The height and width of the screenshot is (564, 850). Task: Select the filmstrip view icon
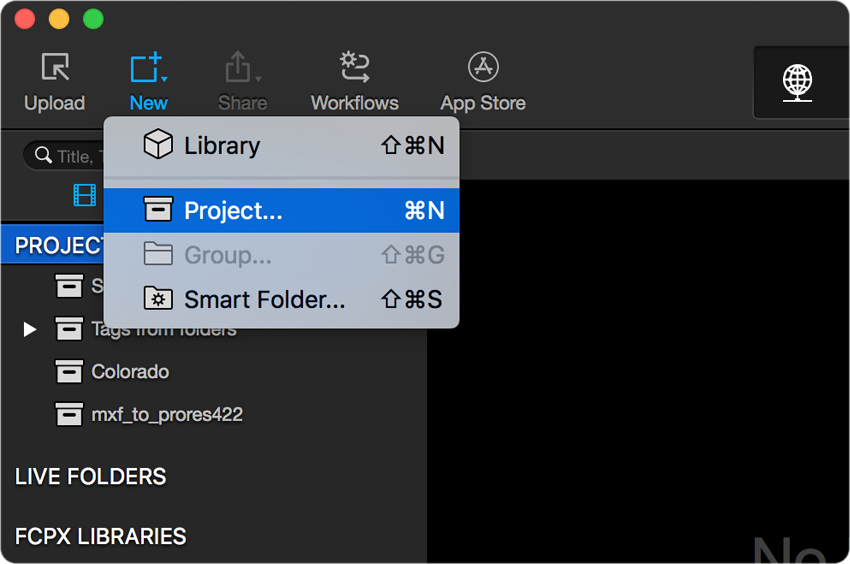tap(85, 195)
